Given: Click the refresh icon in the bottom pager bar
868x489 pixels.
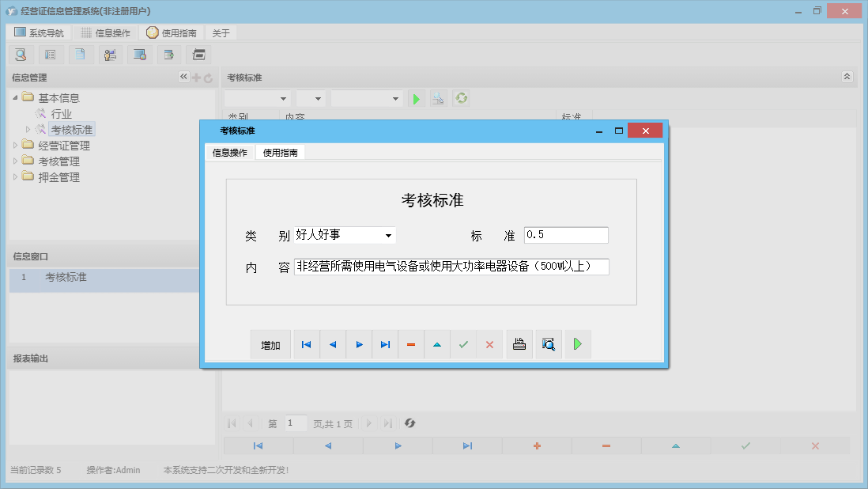Looking at the screenshot, I should tap(409, 423).
